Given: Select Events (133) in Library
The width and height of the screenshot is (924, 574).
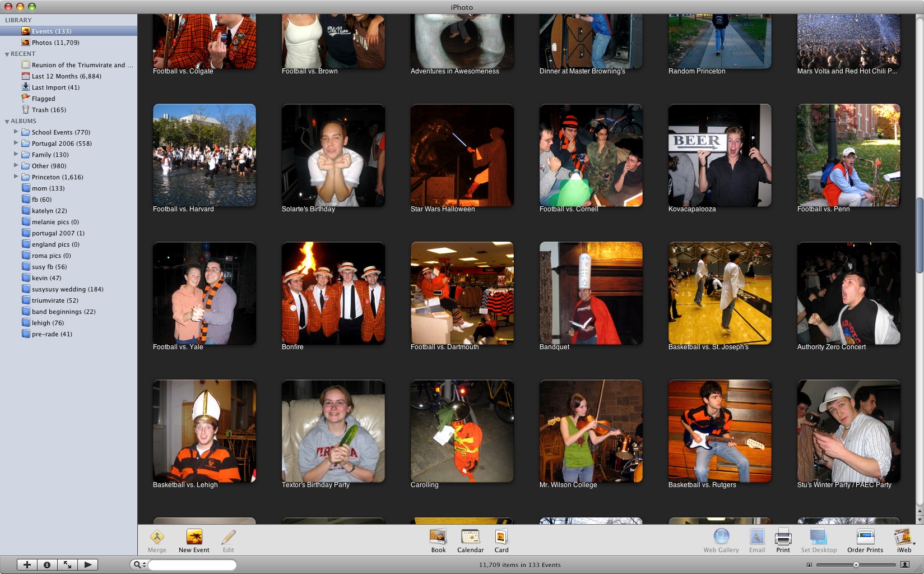Looking at the screenshot, I should click(68, 31).
